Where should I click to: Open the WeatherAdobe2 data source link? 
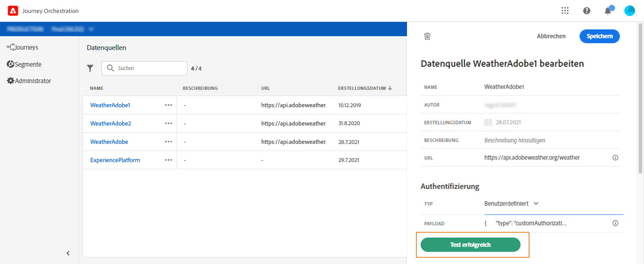point(110,123)
